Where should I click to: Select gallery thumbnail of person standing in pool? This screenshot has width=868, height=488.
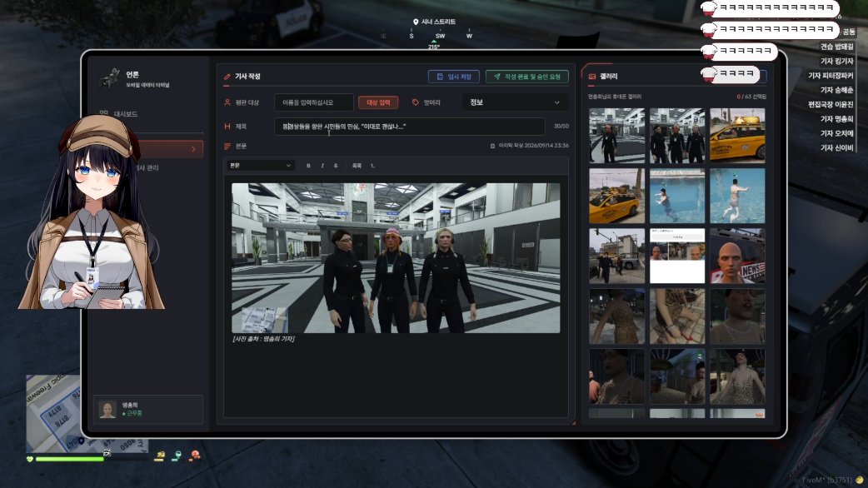pyautogui.click(x=737, y=196)
